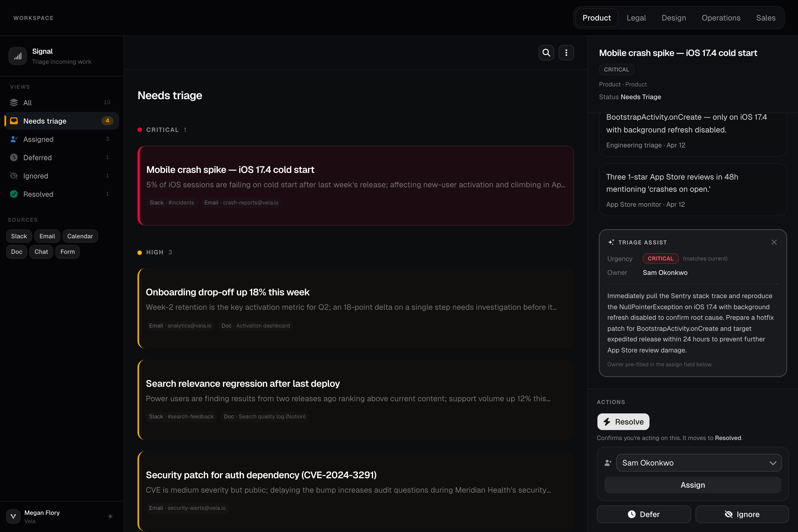Open the search icon in the toolbar
Viewport: 798px width, 532px height.
click(x=546, y=53)
